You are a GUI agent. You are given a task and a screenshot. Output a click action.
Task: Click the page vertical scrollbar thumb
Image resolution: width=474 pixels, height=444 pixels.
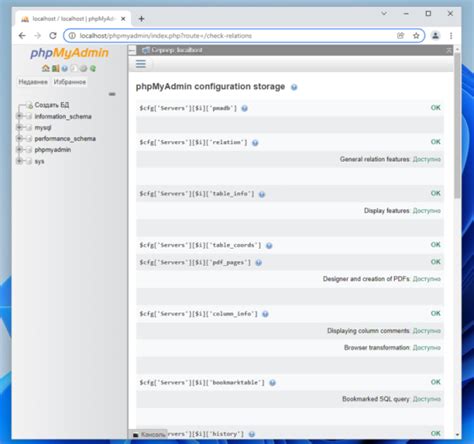click(457, 125)
